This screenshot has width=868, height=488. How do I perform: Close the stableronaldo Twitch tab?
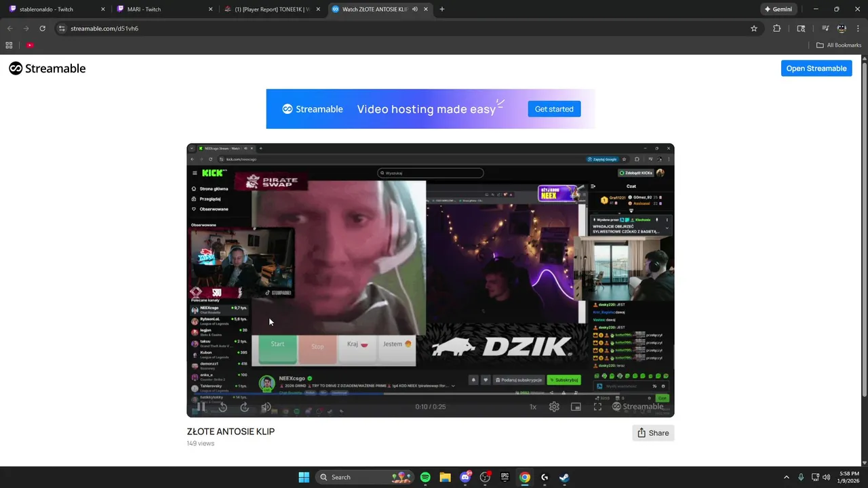point(103,9)
